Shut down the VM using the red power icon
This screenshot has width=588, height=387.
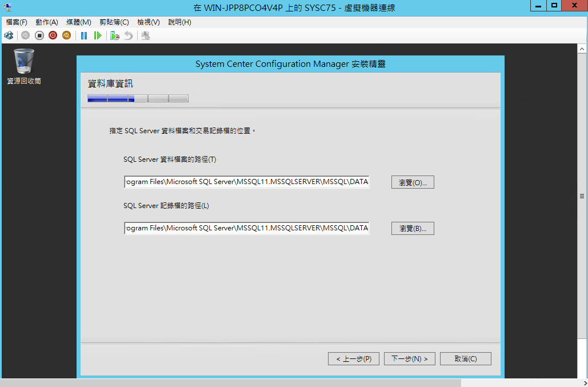53,35
